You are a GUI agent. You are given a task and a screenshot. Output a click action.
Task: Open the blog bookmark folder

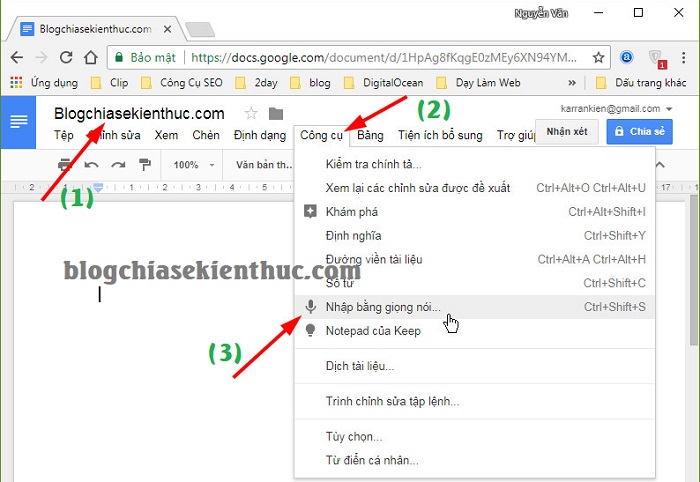coord(311,83)
